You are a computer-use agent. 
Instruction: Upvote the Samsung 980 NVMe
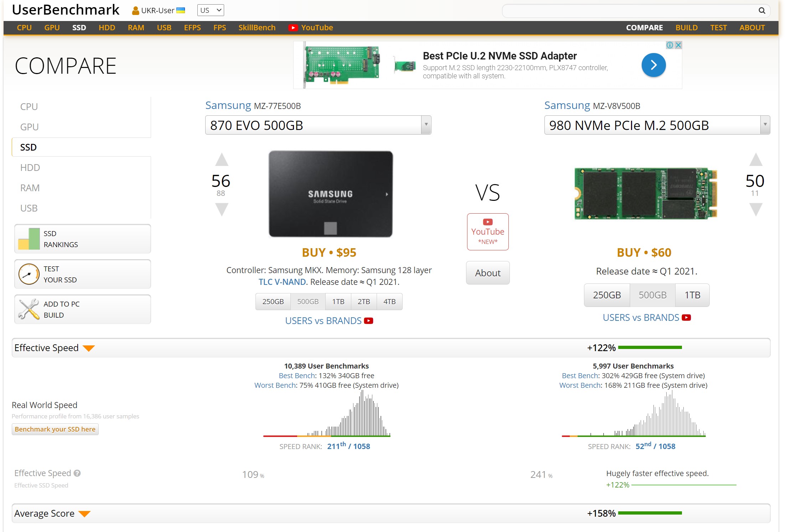coord(756,160)
